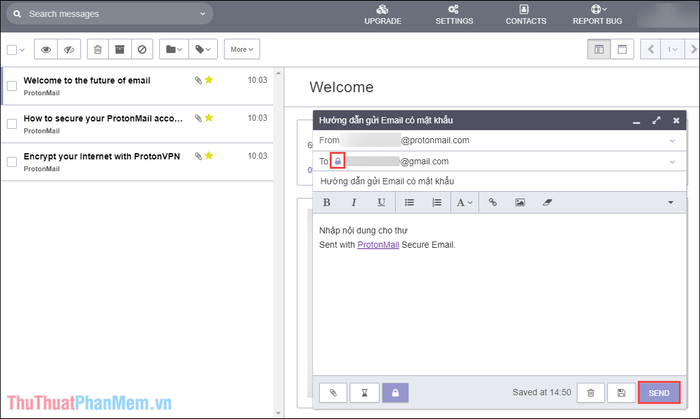The width and height of the screenshot is (700, 419).
Task: Set message expiration time (hourglass)
Action: tap(364, 393)
